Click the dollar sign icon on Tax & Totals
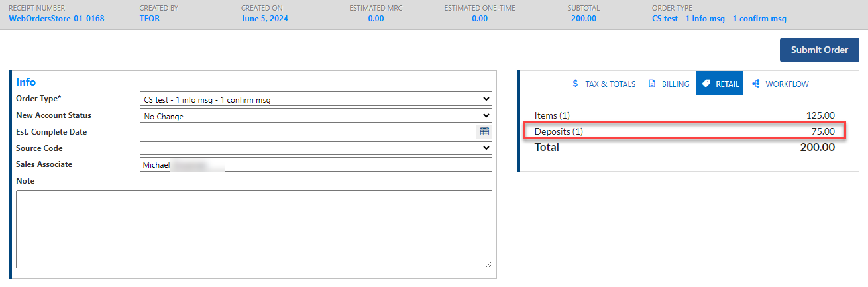868x287 pixels. coord(575,84)
